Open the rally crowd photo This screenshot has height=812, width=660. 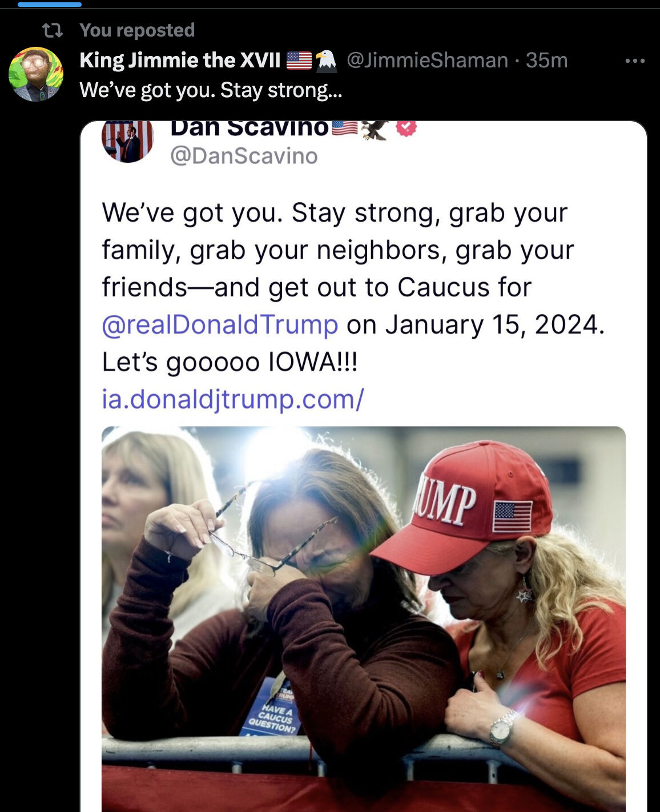click(363, 617)
